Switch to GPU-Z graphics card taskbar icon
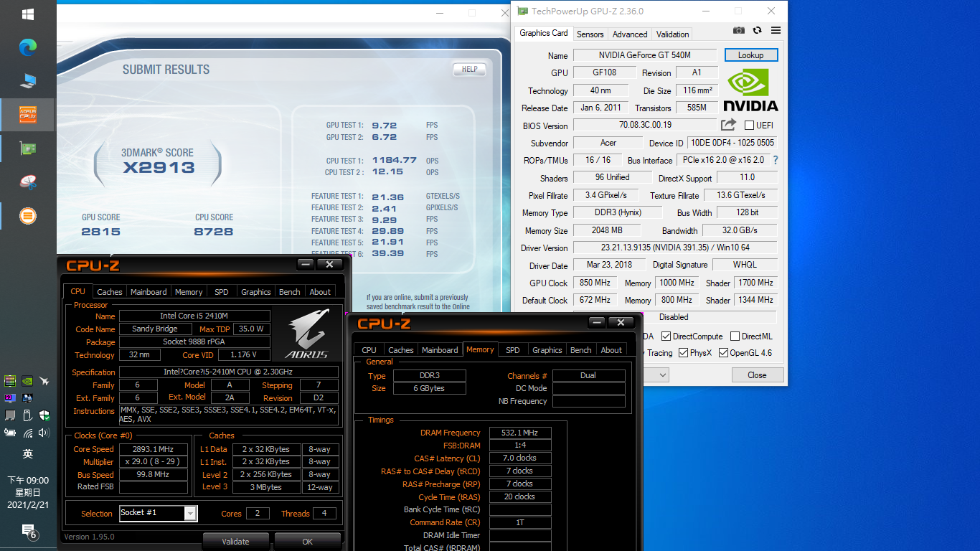Screen dimensions: 980x551 (28, 149)
